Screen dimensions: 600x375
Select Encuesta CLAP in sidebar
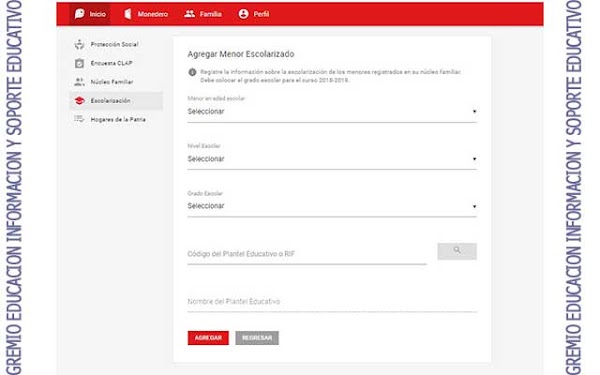(x=116, y=63)
